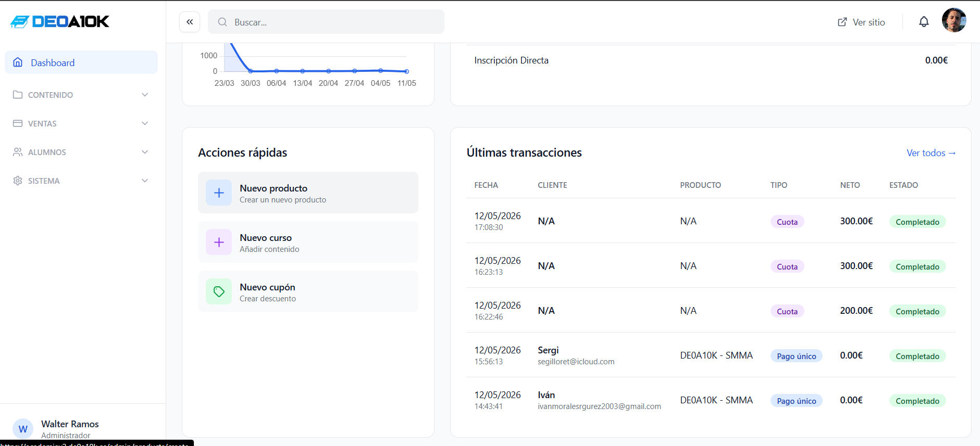This screenshot has height=446, width=980.
Task: Select Sergi's Pago único transaction row
Action: coord(711,355)
